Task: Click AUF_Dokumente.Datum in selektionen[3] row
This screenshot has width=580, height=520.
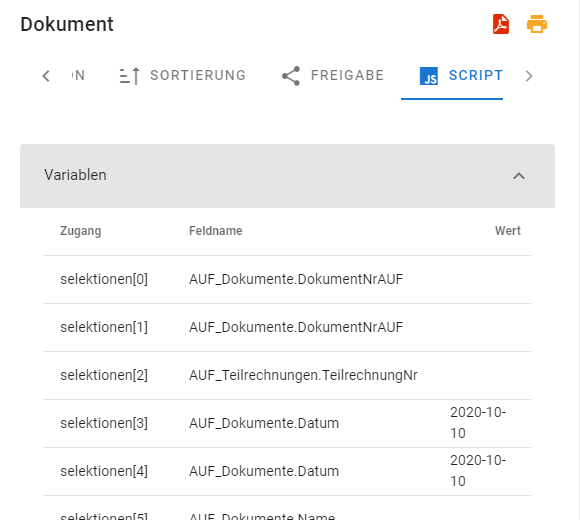Action: tap(264, 423)
